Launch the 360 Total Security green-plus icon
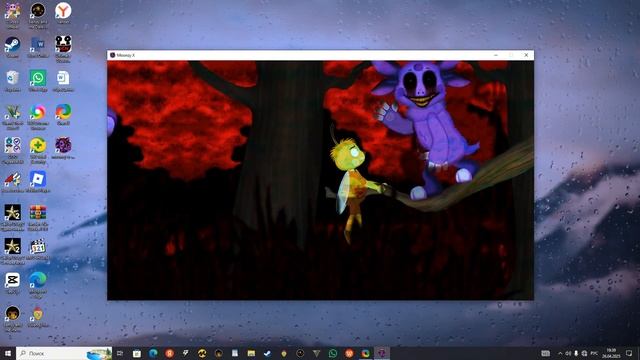 (x=38, y=145)
